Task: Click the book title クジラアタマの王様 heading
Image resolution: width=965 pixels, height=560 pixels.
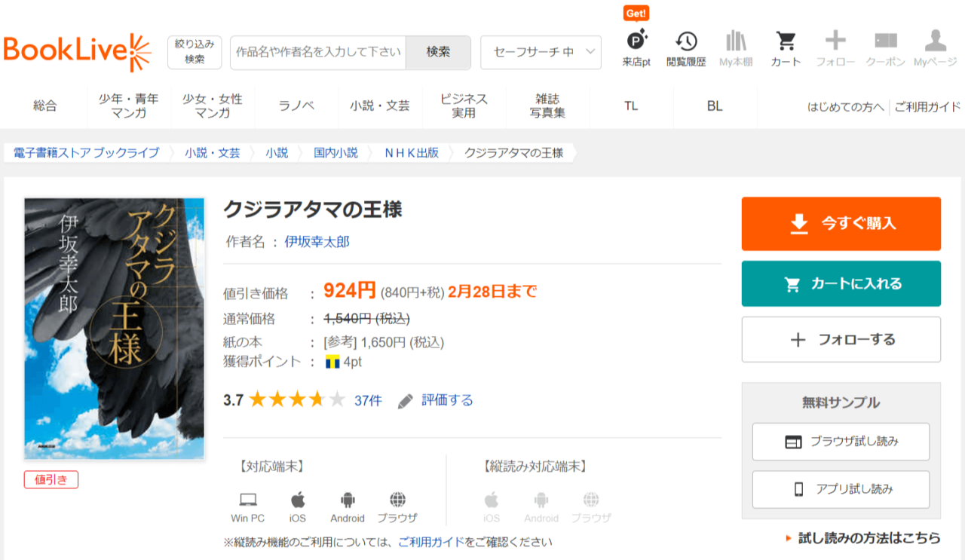Action: click(x=313, y=209)
